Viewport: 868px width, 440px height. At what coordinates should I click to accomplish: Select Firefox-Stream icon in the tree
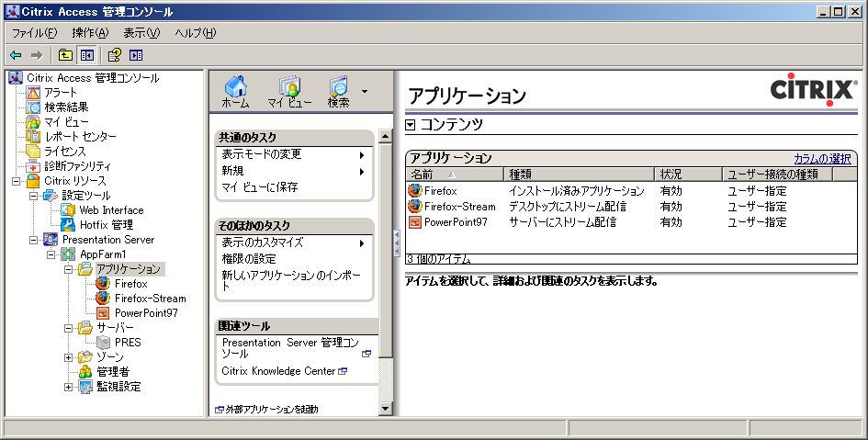103,299
